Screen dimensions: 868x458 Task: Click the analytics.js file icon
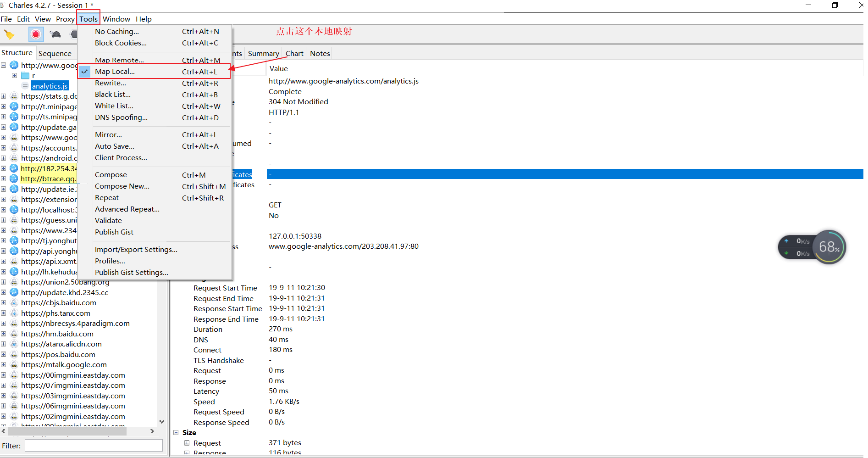25,86
